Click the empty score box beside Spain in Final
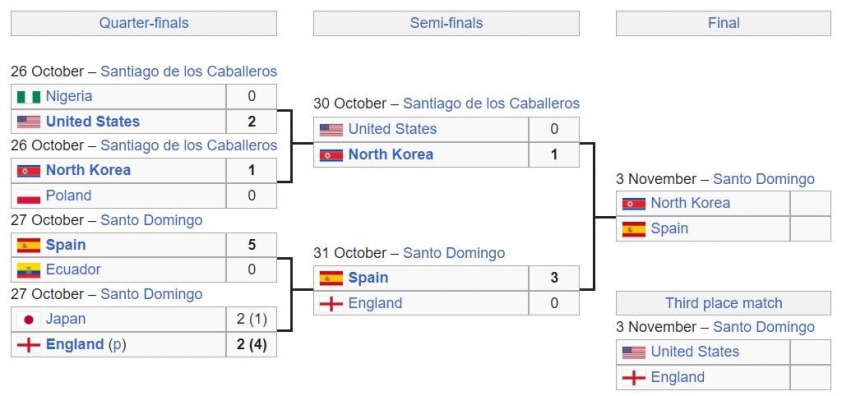 (x=810, y=229)
